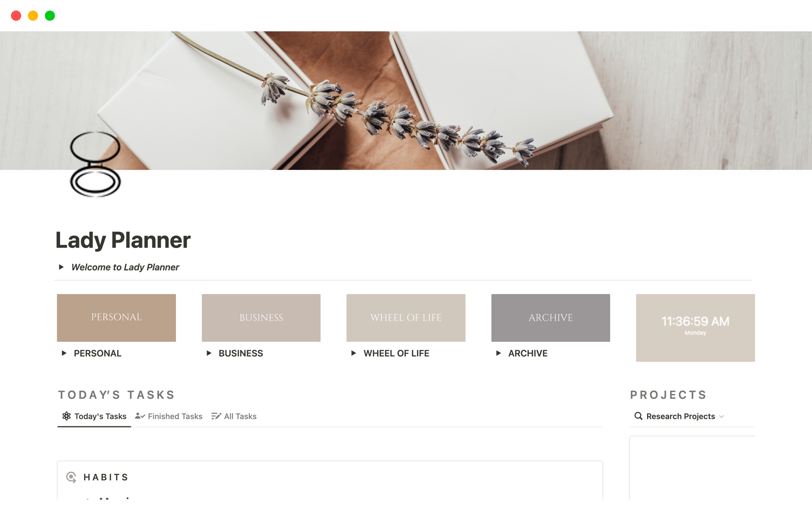
Task: Click the Today's Tasks atom icon
Action: pyautogui.click(x=66, y=416)
